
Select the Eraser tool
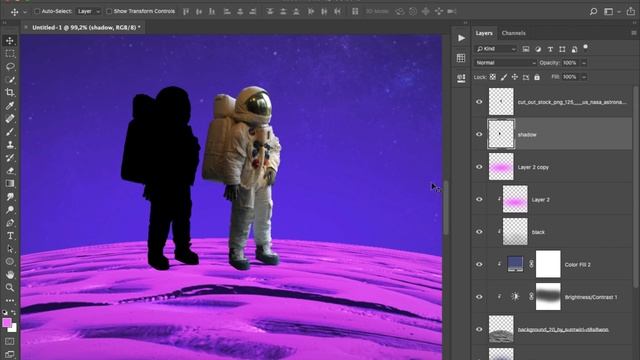click(10, 171)
